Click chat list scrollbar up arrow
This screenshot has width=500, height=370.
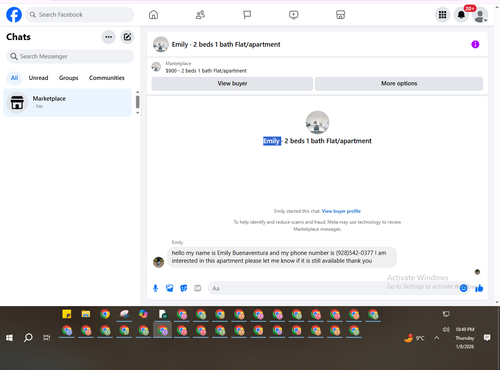pyautogui.click(x=138, y=92)
